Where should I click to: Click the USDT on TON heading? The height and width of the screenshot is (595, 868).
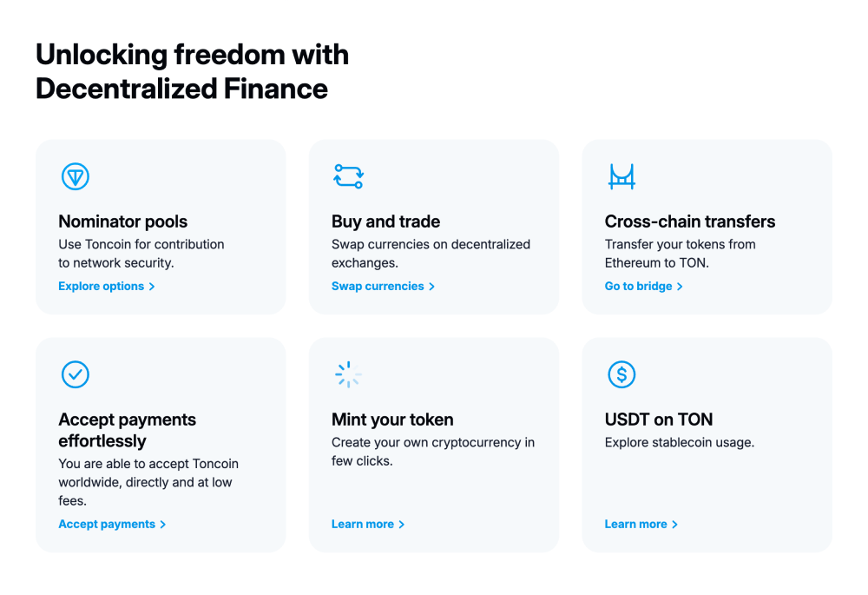(659, 420)
